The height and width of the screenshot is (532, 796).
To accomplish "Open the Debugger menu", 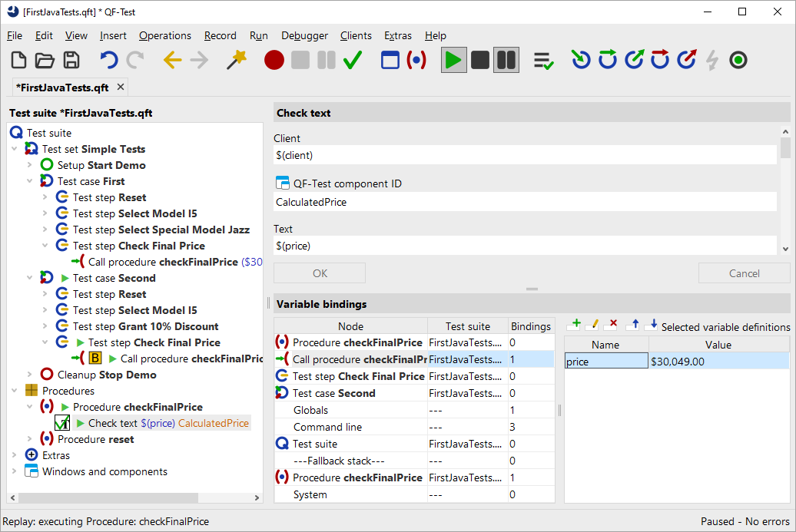I will [304, 35].
